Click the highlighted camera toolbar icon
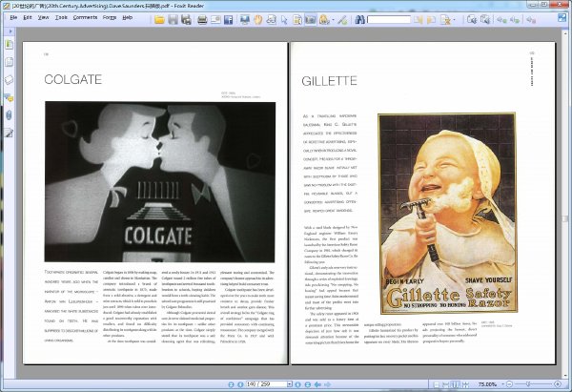The image size is (572, 392). (x=311, y=20)
